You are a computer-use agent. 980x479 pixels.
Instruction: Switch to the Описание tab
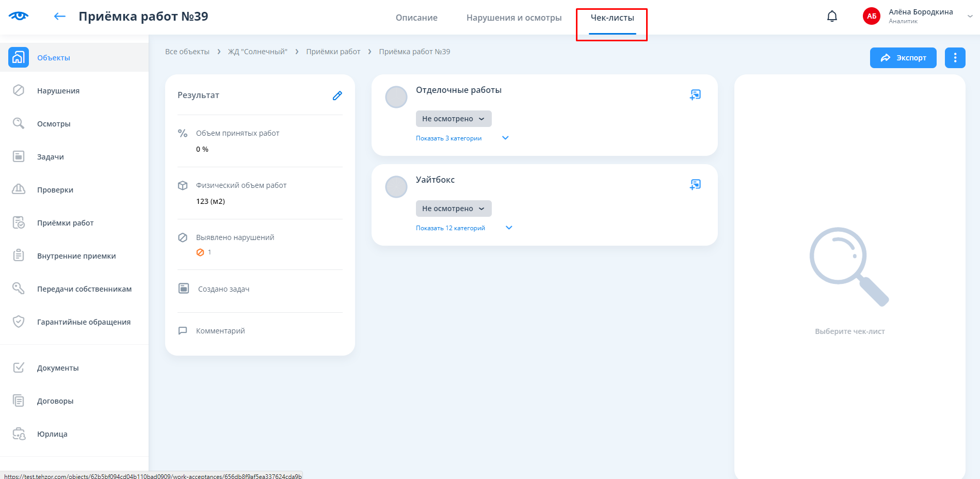(416, 18)
